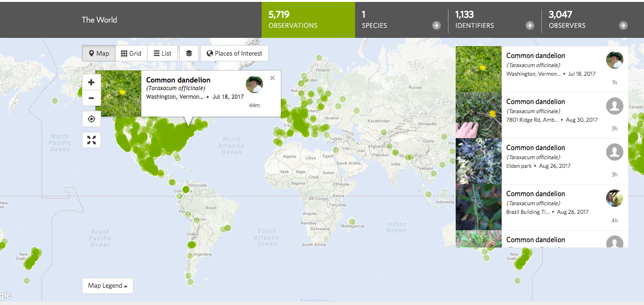Image resolution: width=644 pixels, height=305 pixels.
Task: Click the geolocate me icon
Action: (91, 119)
